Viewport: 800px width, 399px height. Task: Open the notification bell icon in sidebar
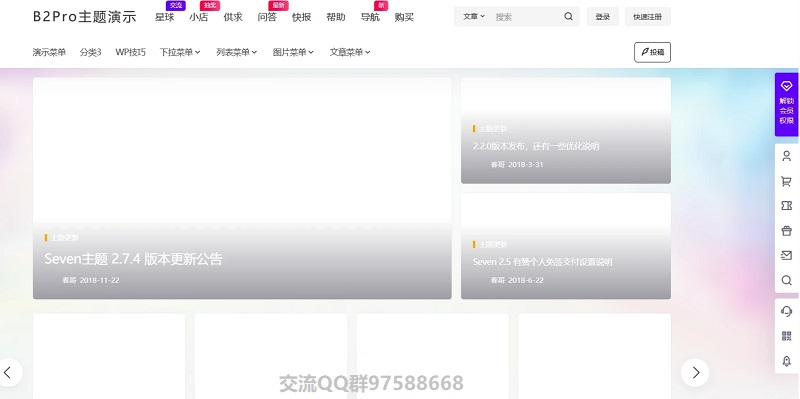[x=786, y=361]
